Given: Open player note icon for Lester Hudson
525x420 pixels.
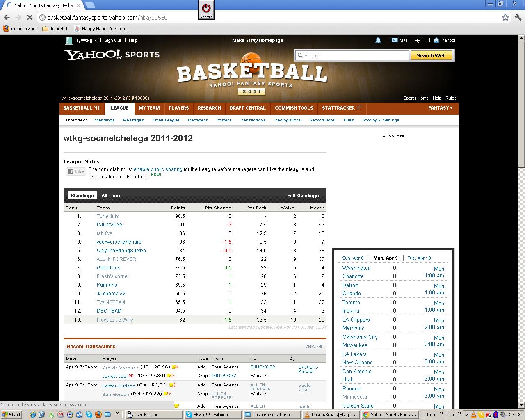Looking at the screenshot, I should click(x=173, y=385).
